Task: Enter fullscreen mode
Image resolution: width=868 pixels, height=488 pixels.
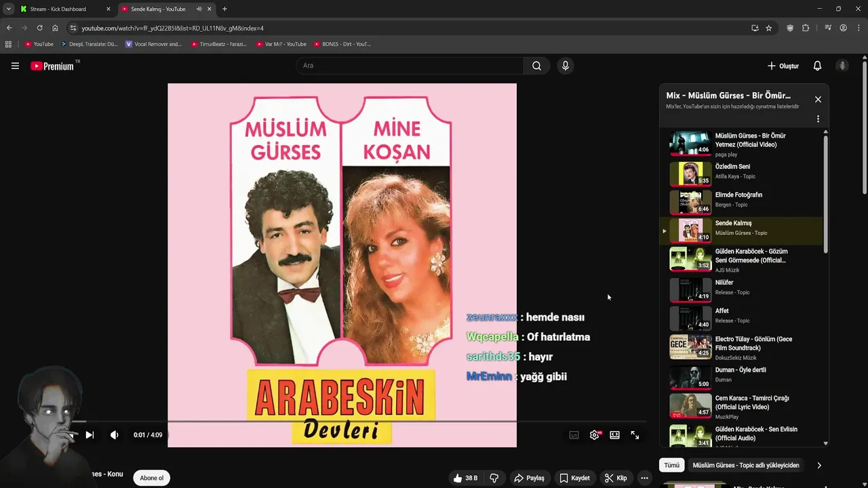Action: click(x=635, y=435)
